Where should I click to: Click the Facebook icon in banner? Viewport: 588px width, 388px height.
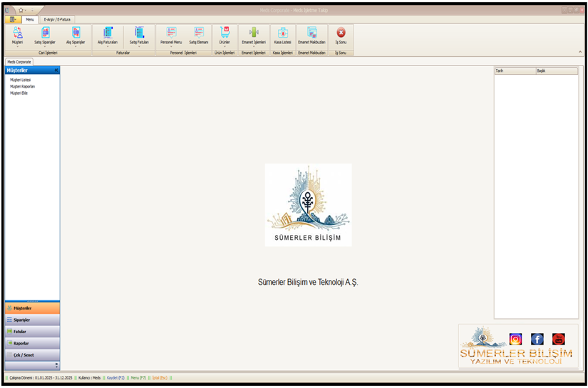coord(537,339)
